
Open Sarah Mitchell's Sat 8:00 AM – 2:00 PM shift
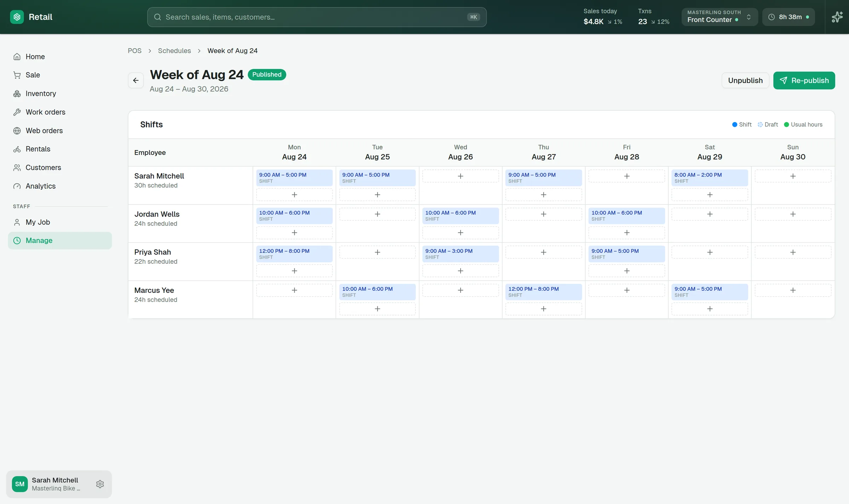[x=710, y=178]
